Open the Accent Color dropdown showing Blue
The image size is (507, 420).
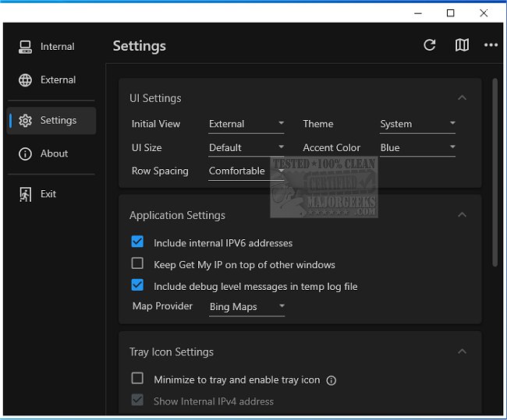tap(417, 147)
